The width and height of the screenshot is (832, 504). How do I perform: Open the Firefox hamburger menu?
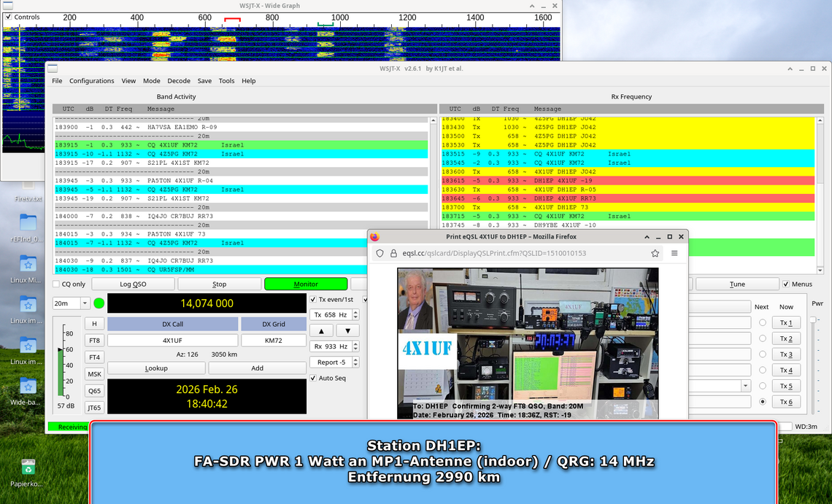click(x=674, y=253)
